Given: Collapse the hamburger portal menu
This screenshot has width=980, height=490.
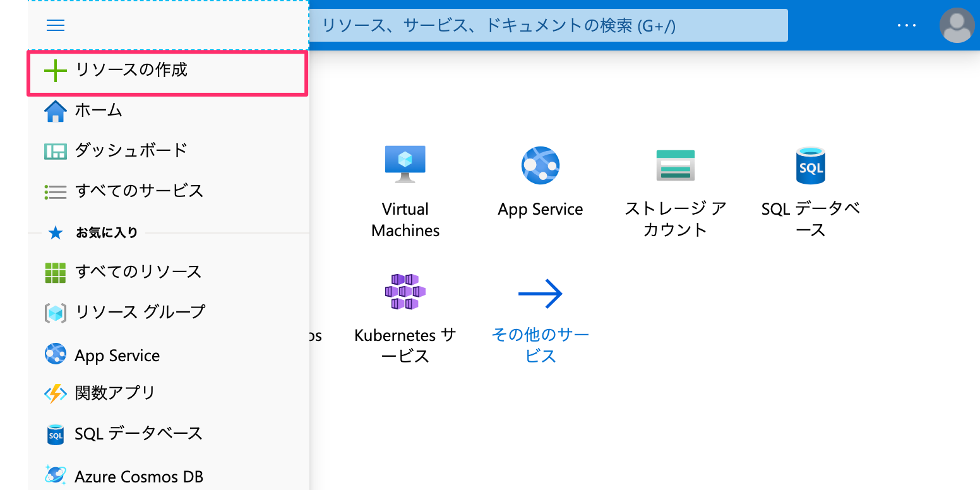Looking at the screenshot, I should click(x=56, y=25).
